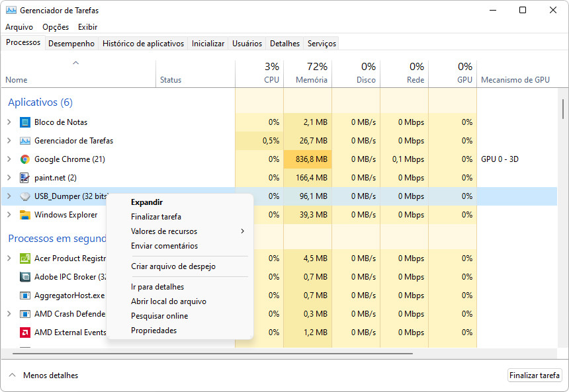Click the 0,5% CPU cell for Gerenciador
569x392 pixels.
tap(259, 141)
